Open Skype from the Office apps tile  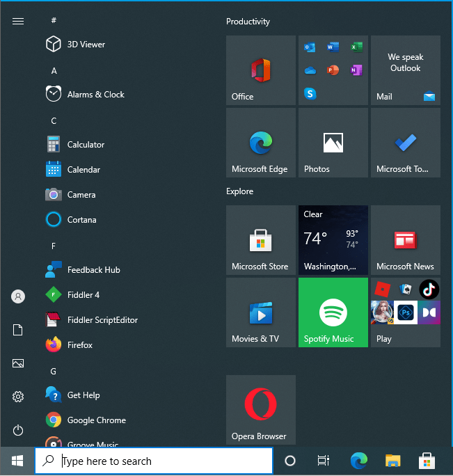(310, 93)
